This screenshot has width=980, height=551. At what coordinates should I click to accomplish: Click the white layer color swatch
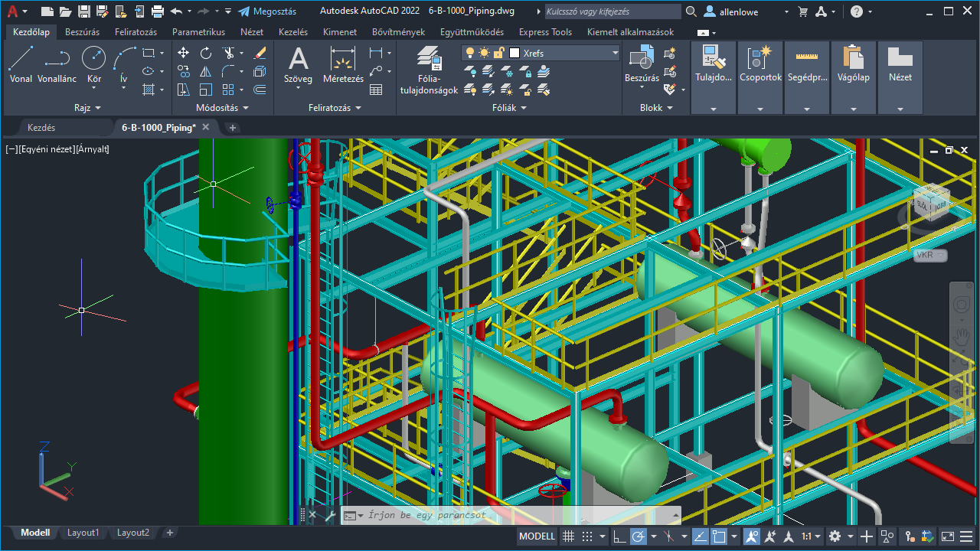pos(514,53)
